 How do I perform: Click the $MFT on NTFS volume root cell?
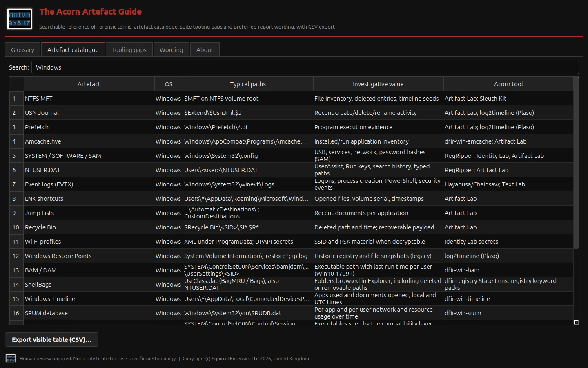point(248,99)
